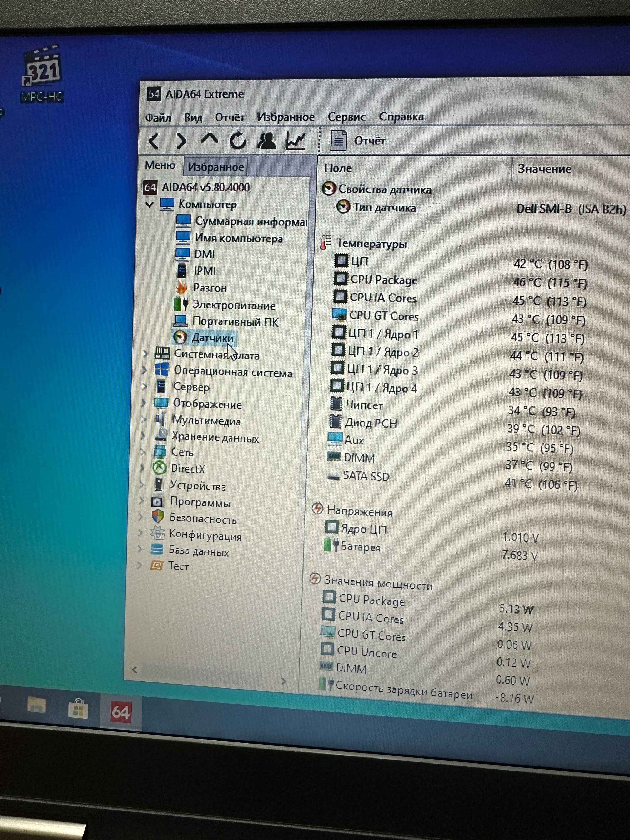
Task: Expand the Сеть node
Action: (x=143, y=452)
